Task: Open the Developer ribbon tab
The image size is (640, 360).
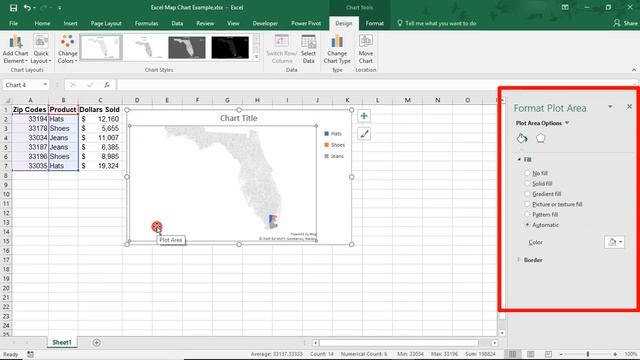Action: pos(265,23)
